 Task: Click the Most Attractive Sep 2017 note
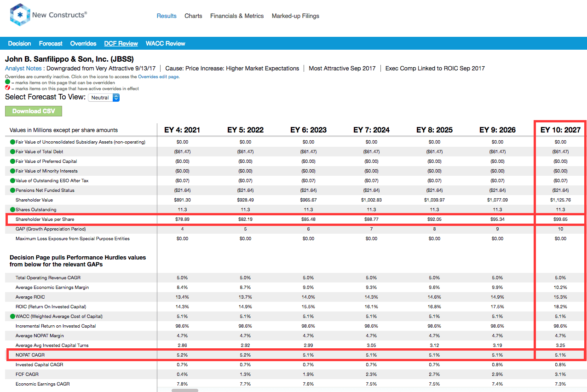coord(342,68)
